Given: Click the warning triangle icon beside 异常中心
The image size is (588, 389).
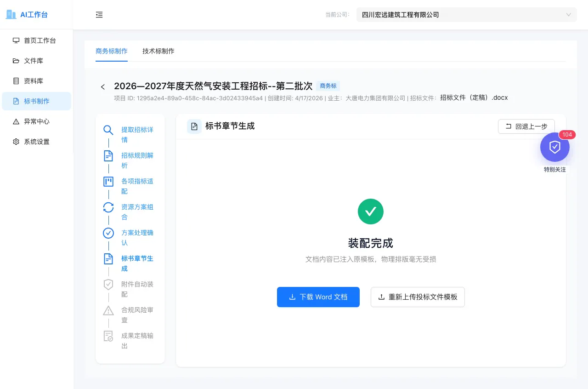Looking at the screenshot, I should pos(16,121).
